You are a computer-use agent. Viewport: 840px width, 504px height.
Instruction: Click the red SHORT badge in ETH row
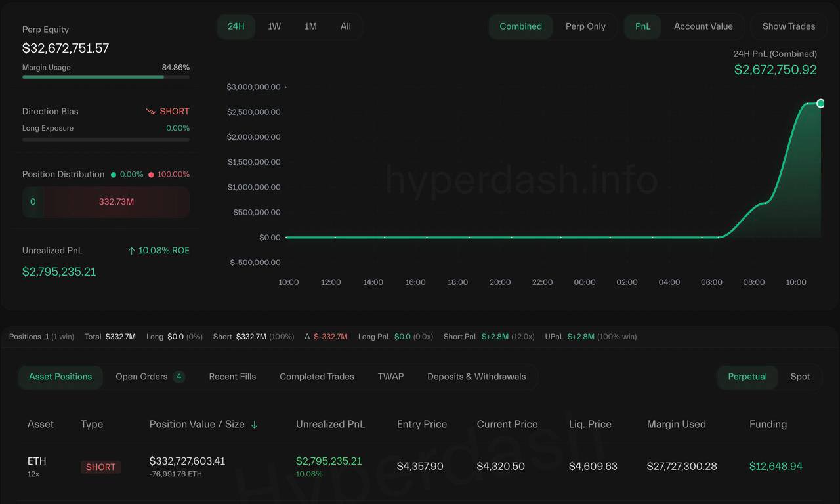100,467
